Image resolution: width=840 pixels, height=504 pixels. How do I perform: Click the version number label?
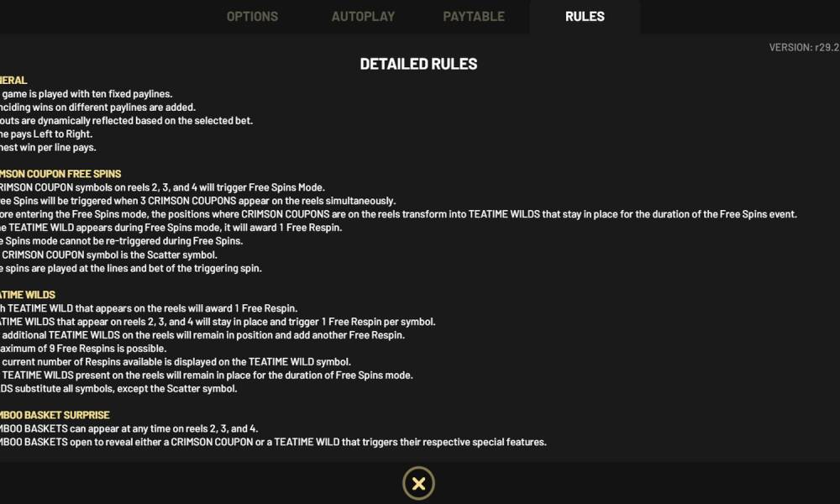(x=804, y=48)
